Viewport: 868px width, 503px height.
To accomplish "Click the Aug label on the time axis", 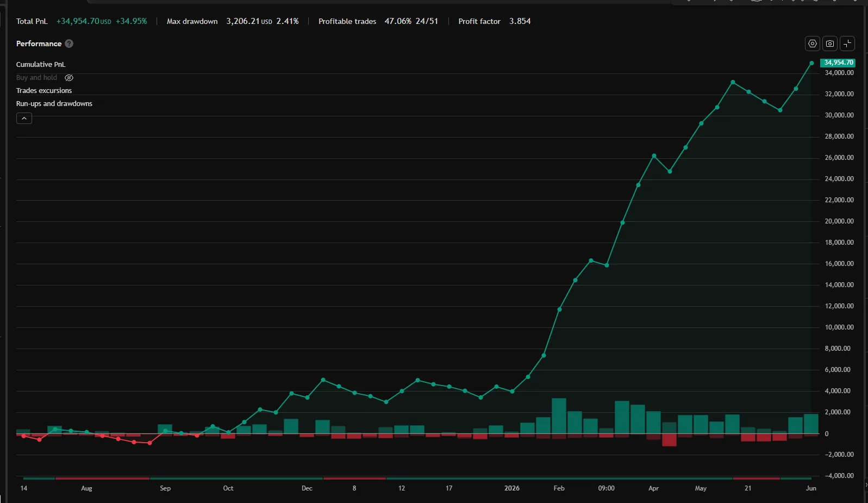I will (86, 488).
